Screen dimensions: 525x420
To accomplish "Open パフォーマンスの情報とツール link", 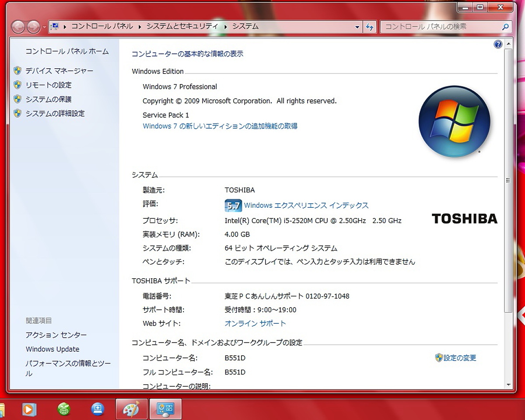I will (x=68, y=368).
